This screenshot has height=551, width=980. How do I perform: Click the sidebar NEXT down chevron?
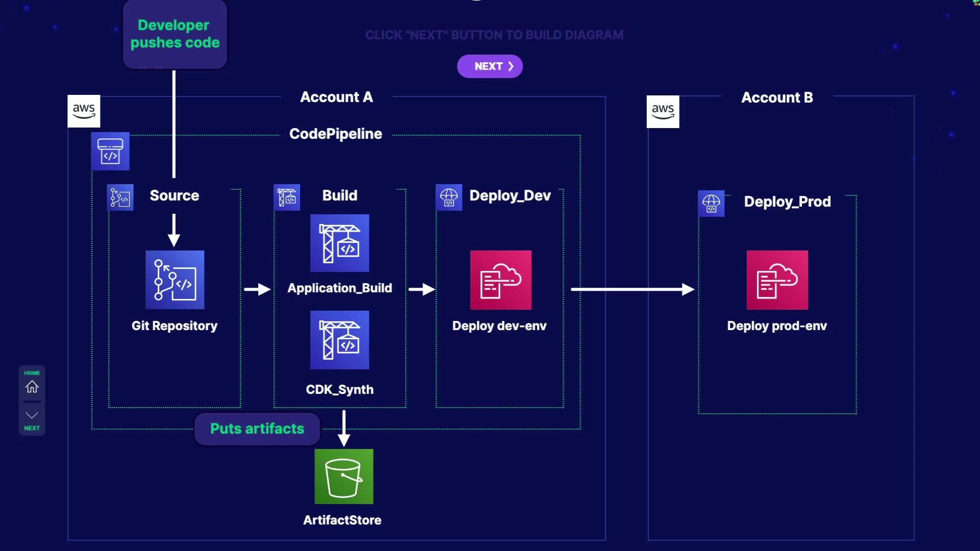click(32, 416)
